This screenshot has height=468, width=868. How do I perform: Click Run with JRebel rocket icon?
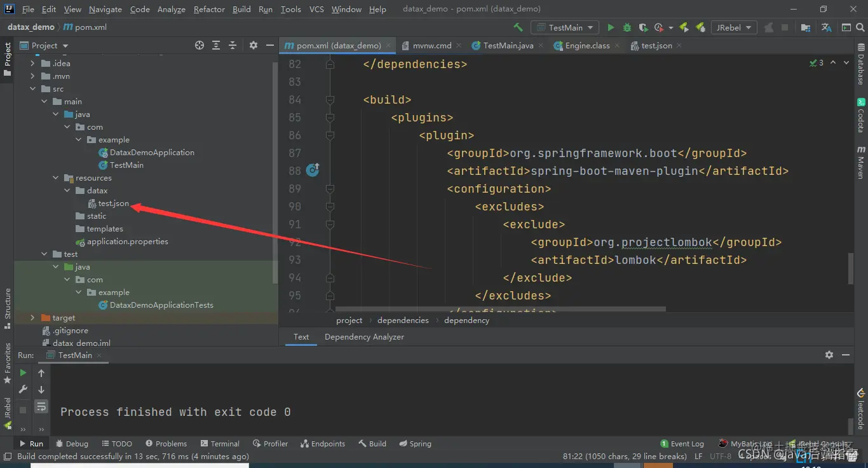[x=684, y=27]
